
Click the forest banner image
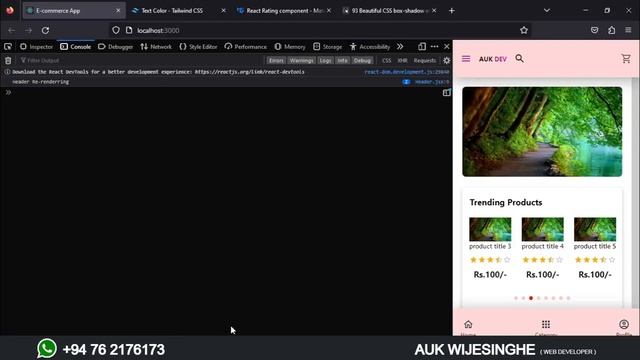click(x=542, y=131)
